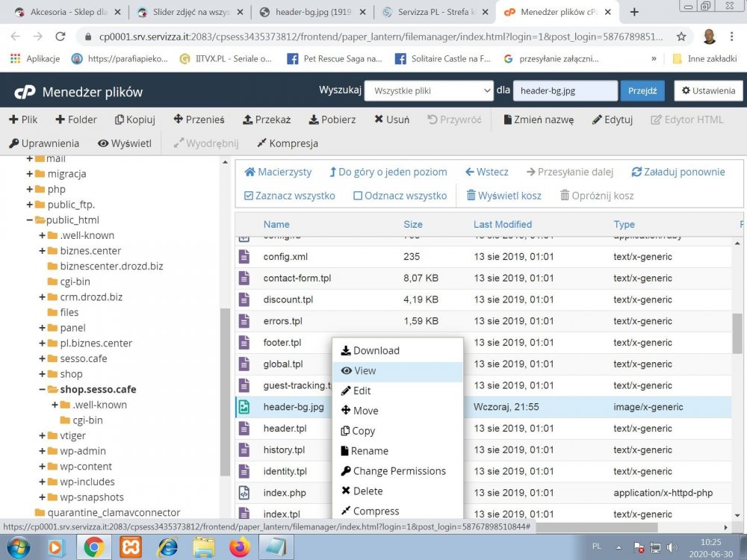Choose Move in the context menu
Image resolution: width=747 pixels, height=560 pixels.
(397, 411)
